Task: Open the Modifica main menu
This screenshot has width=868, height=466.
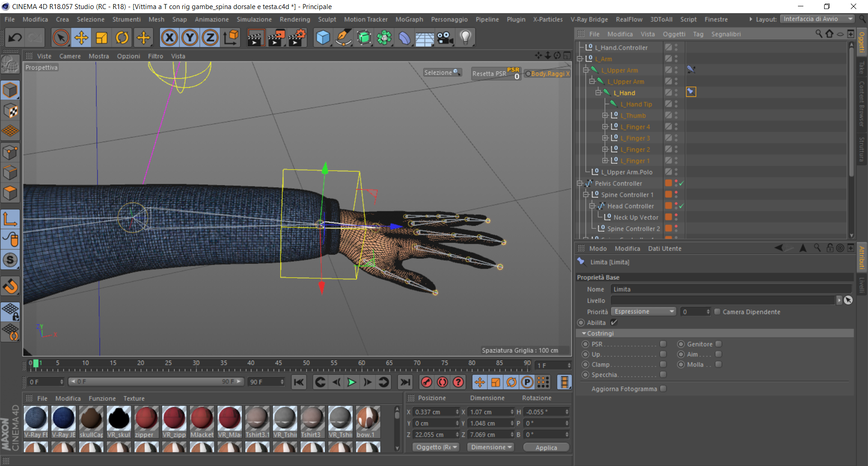Action: (x=35, y=19)
